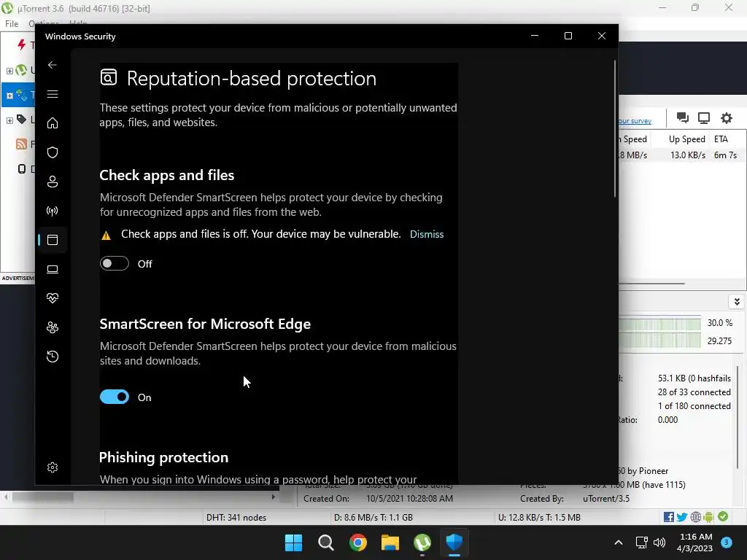Select the Devices item in uTorrent sidebar
This screenshot has height=560, width=747.
click(21, 168)
